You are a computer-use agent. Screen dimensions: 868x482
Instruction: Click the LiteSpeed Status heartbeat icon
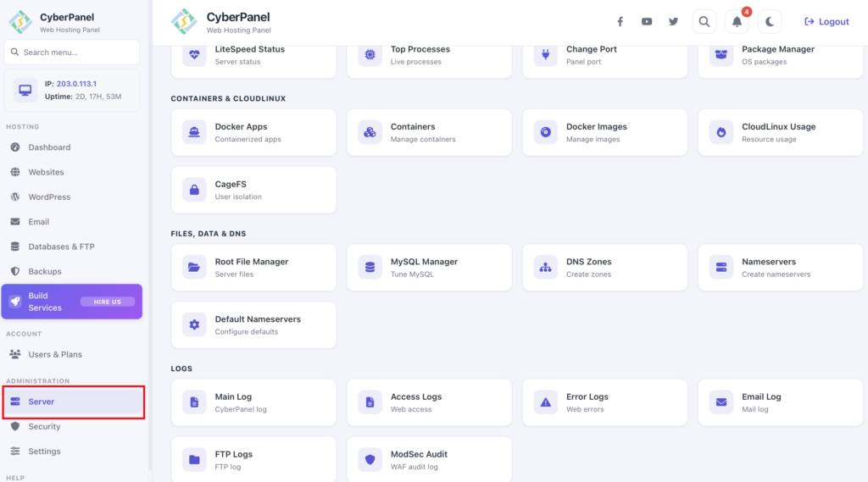click(x=194, y=54)
